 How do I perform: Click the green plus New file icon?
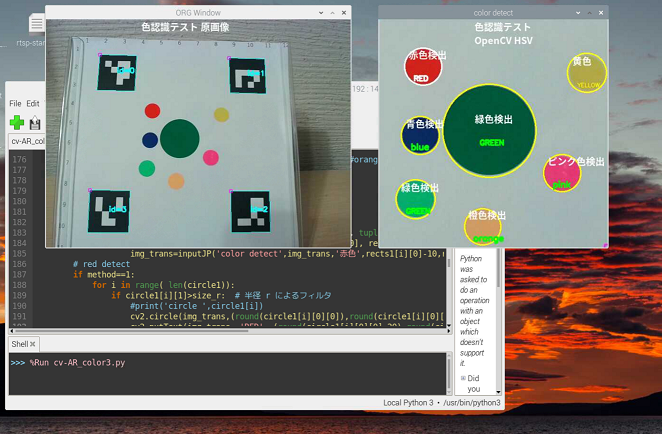click(x=17, y=122)
